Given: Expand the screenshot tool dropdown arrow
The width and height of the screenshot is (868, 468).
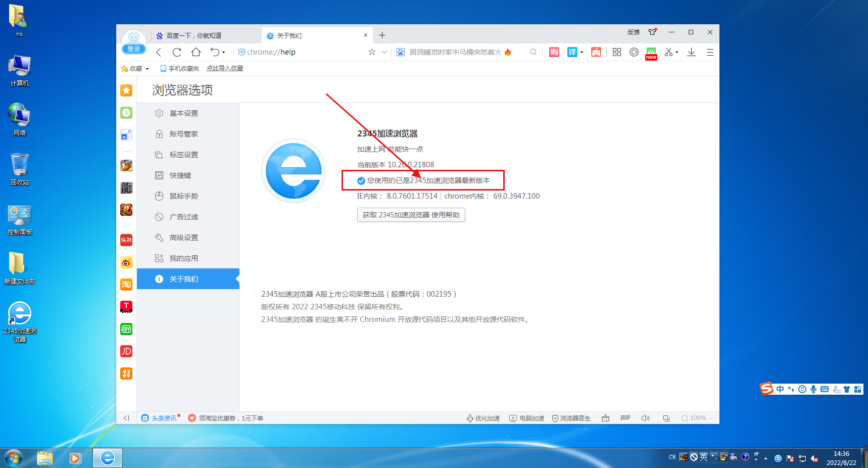Looking at the screenshot, I should (x=677, y=53).
